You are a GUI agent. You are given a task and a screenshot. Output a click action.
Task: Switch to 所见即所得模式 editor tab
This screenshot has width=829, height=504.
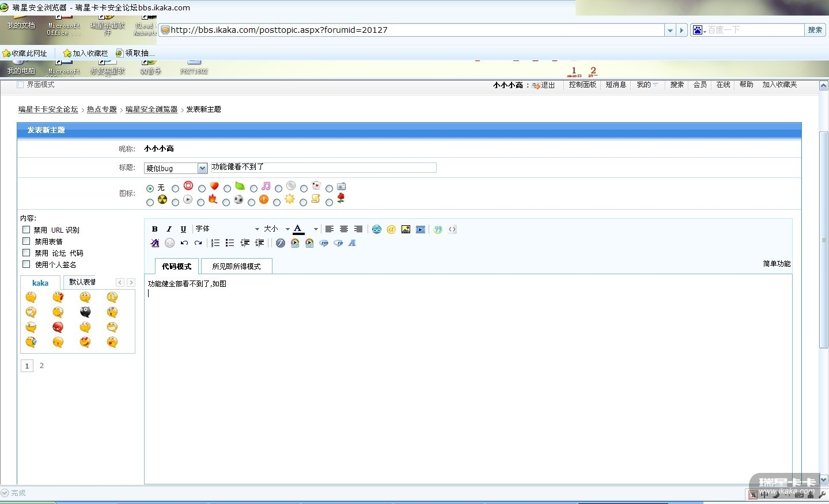coord(237,266)
